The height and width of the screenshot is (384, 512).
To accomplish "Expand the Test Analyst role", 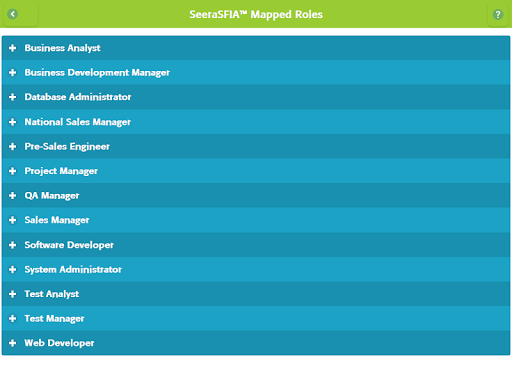I will (x=256, y=294).
